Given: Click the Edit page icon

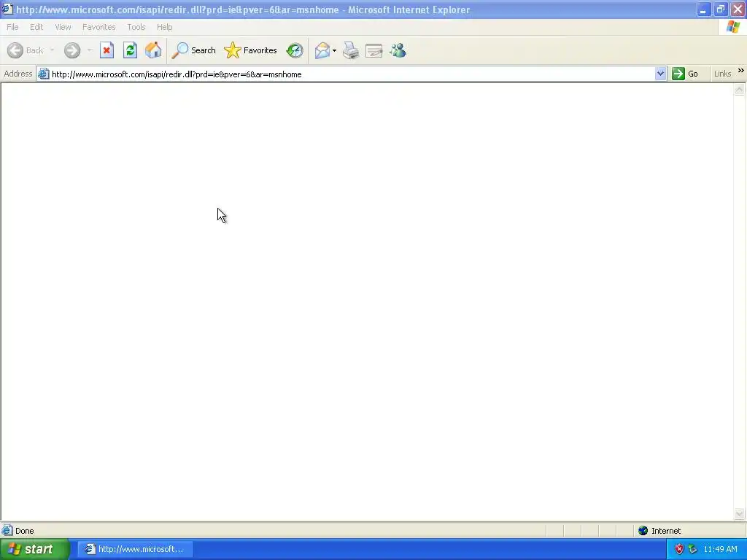Looking at the screenshot, I should (374, 50).
